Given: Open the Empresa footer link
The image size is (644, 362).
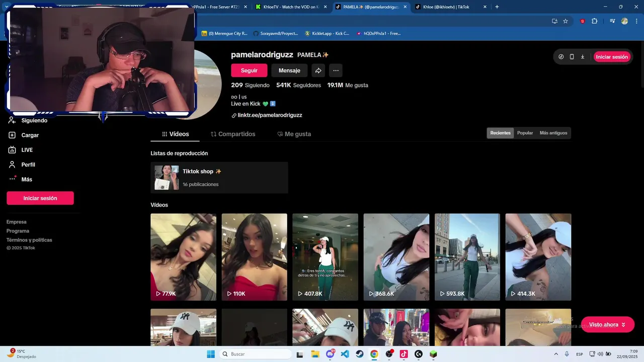Looking at the screenshot, I should tap(17, 222).
